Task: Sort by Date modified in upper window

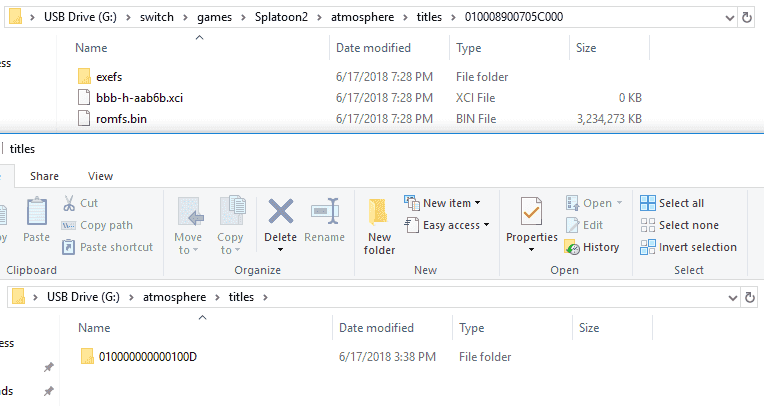Action: click(x=373, y=48)
